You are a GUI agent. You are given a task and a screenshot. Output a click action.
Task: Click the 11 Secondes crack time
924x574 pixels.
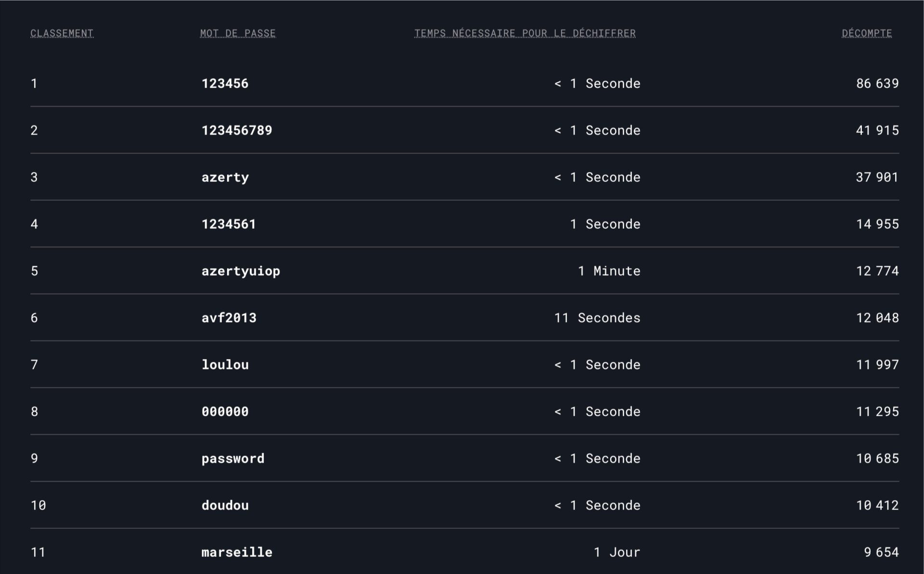[597, 318]
